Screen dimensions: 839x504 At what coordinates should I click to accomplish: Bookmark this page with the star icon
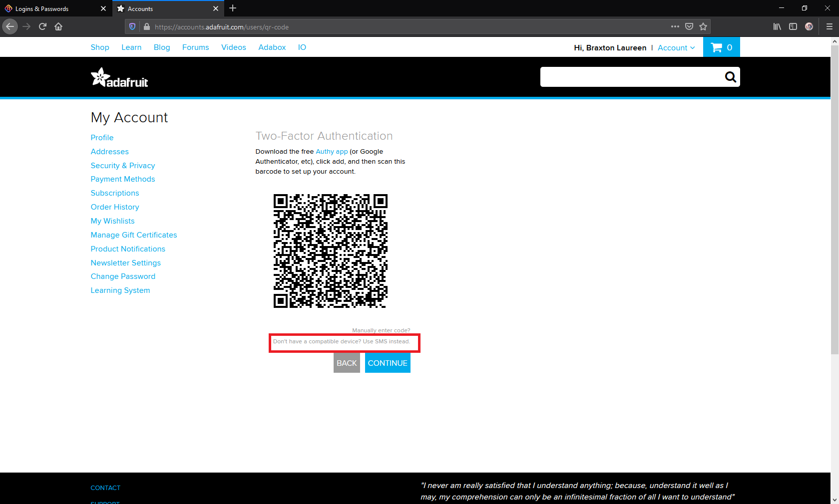[703, 26]
